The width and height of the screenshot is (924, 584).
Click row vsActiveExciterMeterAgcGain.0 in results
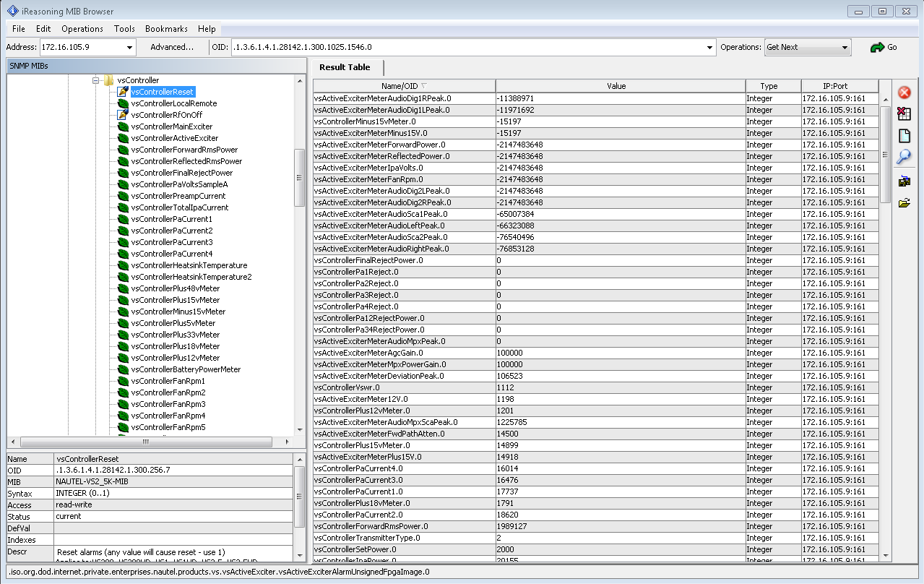[x=596, y=353]
